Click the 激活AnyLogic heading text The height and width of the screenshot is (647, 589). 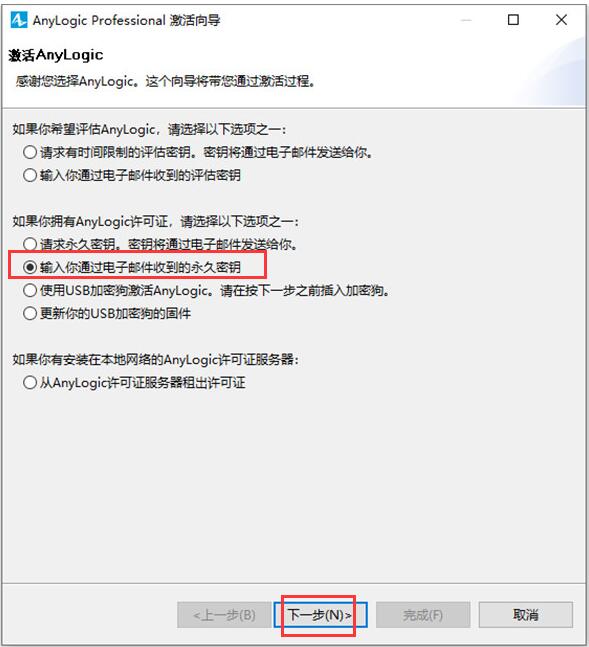coord(56,55)
